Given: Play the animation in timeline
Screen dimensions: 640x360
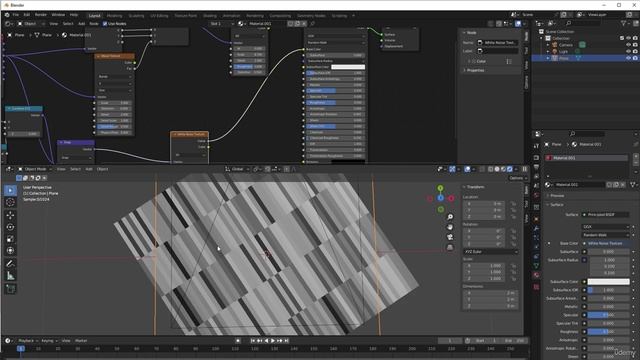Looking at the screenshot, I should pos(273,340).
